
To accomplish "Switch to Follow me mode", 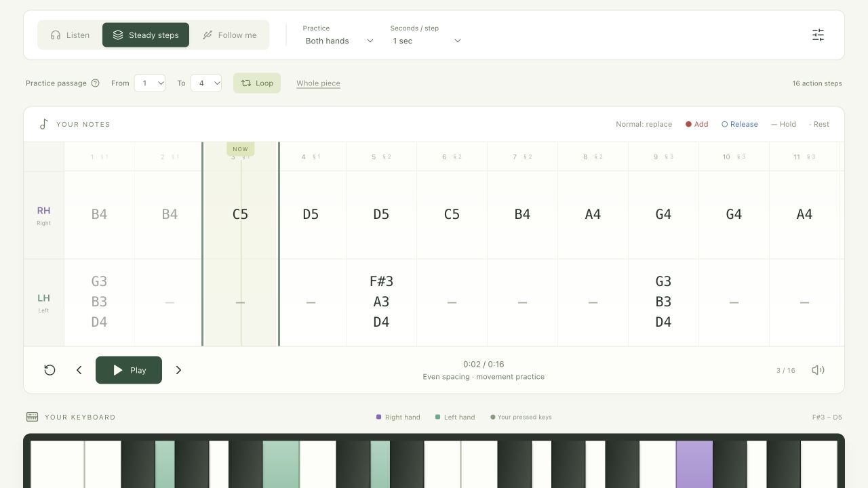I will point(229,35).
